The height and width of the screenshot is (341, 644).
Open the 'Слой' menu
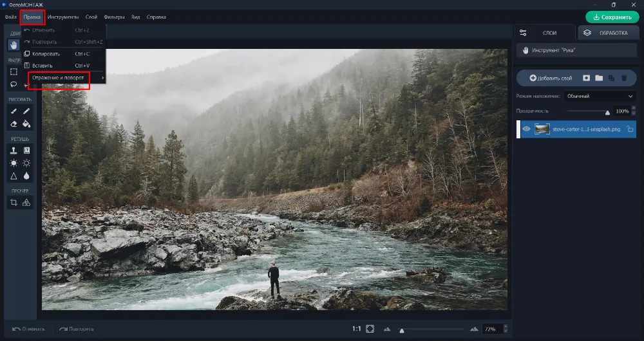[x=91, y=17]
